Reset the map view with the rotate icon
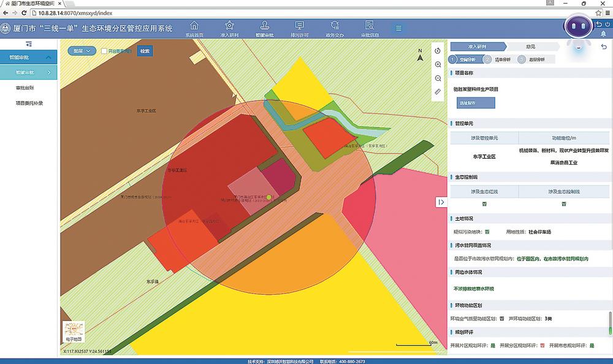Image resolution: width=613 pixels, height=364 pixels. tap(438, 51)
